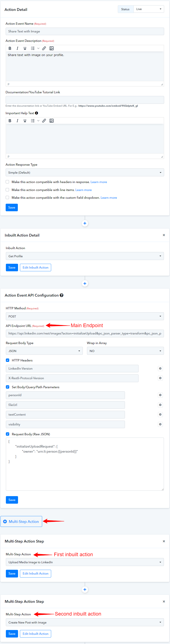Uncheck Request Body (Raw JSON) checkbox
Viewport: 170px width, 644px height.
click(x=8, y=434)
